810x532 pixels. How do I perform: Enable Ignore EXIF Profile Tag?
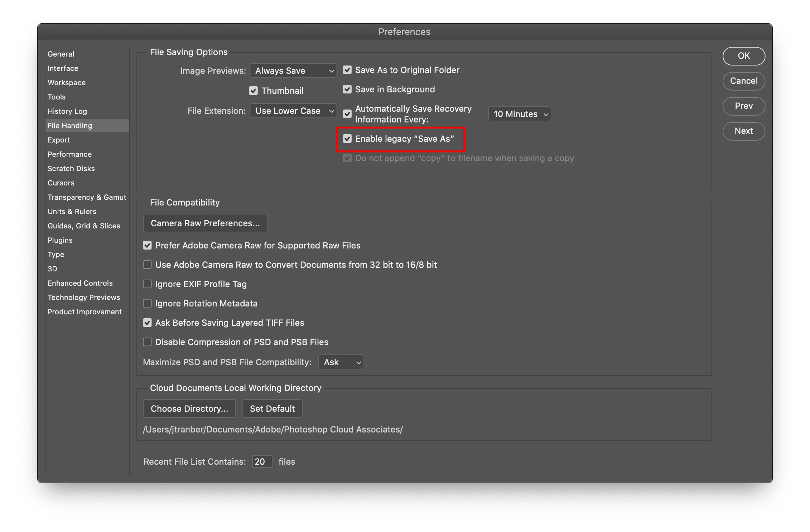pos(147,284)
